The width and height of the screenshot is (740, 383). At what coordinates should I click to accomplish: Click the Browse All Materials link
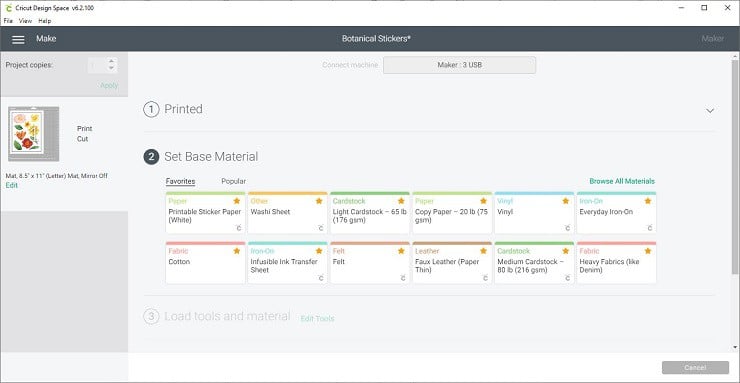coord(622,181)
